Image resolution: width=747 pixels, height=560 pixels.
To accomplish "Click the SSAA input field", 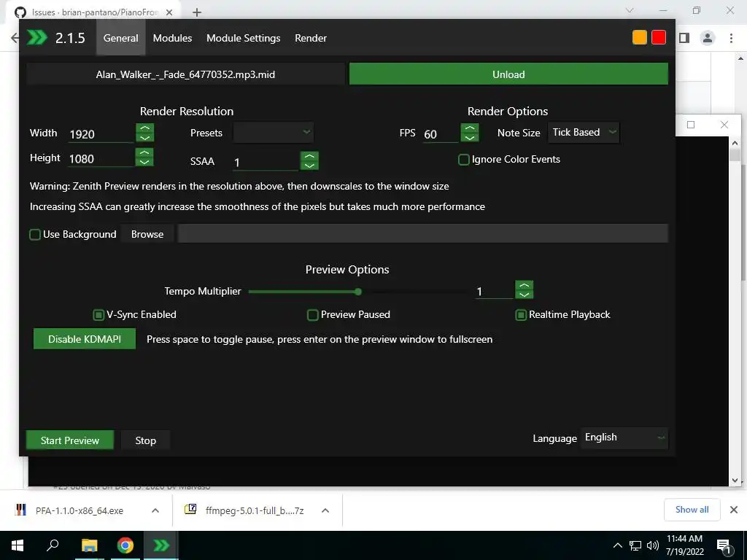I will coord(266,163).
